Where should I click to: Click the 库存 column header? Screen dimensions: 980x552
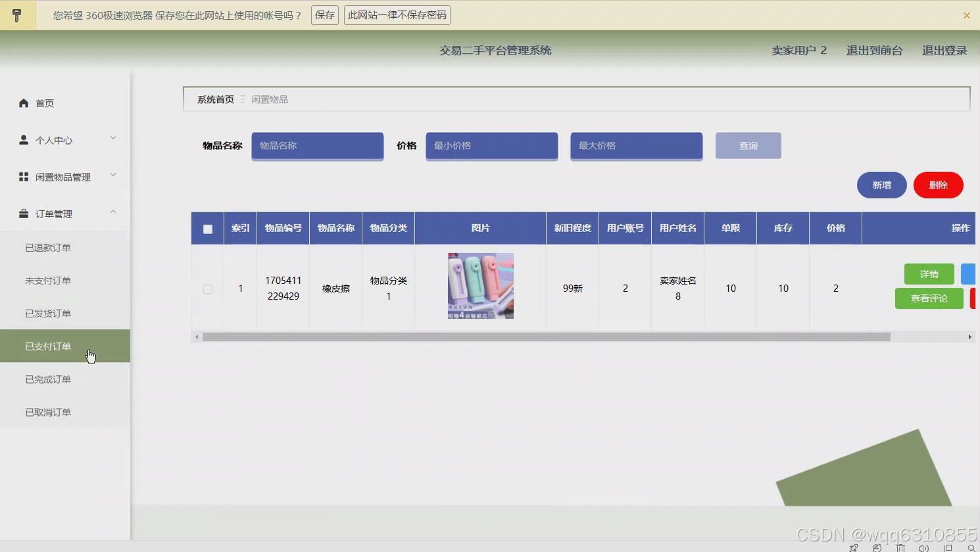(783, 228)
